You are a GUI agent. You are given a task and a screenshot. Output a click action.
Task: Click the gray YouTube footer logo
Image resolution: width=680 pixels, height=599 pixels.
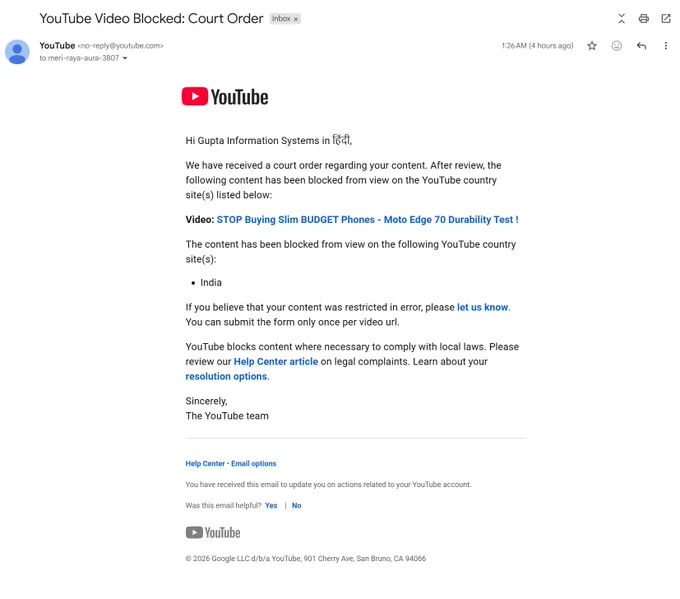tap(213, 533)
